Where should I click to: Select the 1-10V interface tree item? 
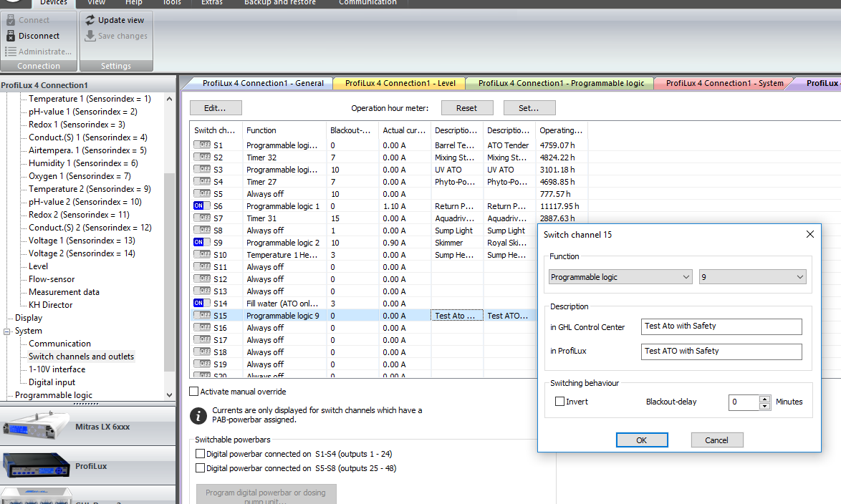pos(57,369)
